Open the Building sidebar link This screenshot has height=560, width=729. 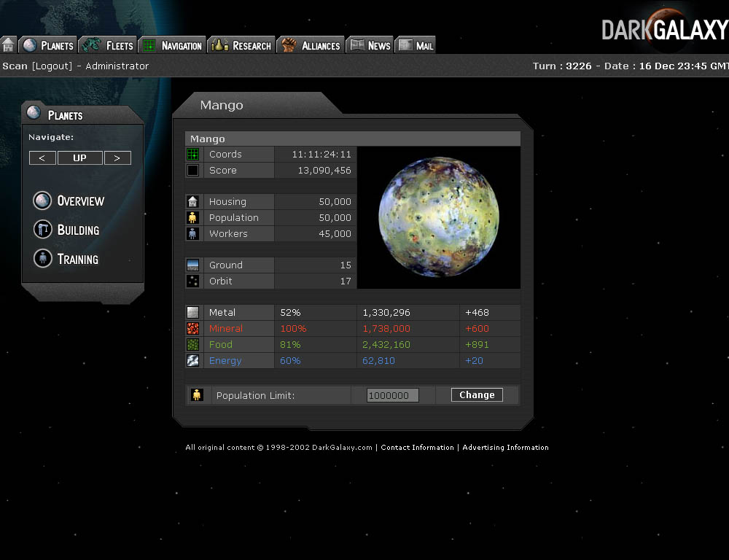[x=78, y=230]
